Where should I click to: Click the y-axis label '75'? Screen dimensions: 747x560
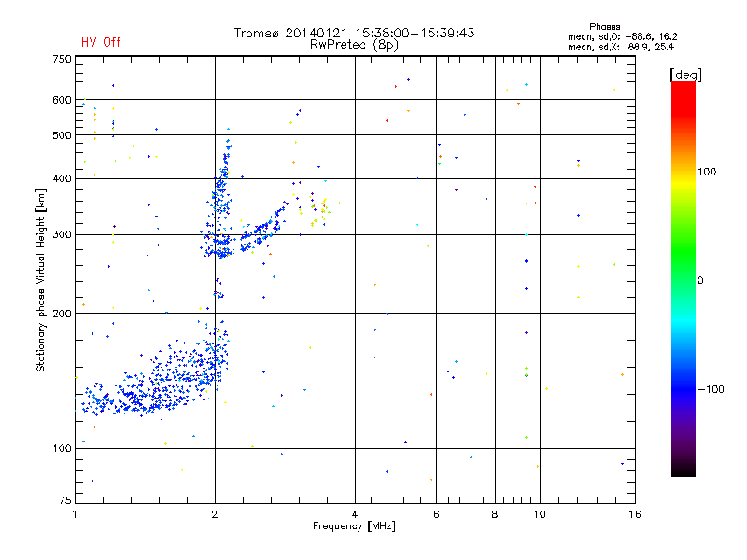click(x=65, y=500)
